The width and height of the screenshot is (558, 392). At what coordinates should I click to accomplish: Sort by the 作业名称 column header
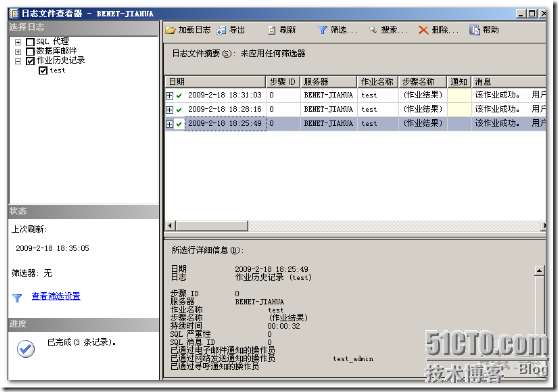378,82
